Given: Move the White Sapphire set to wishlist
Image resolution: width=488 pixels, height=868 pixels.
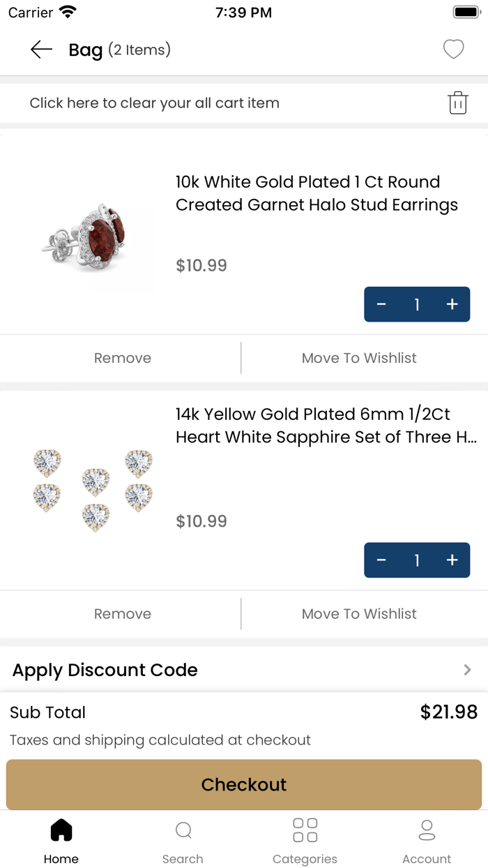Looking at the screenshot, I should 359,613.
